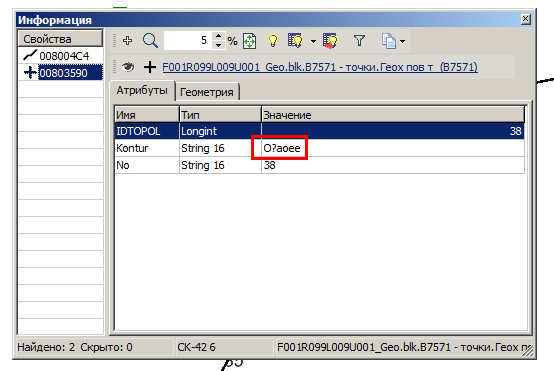Viewport: 554px width, 371px height.
Task: Click the yellow light bulb highlight icon
Action: (273, 41)
